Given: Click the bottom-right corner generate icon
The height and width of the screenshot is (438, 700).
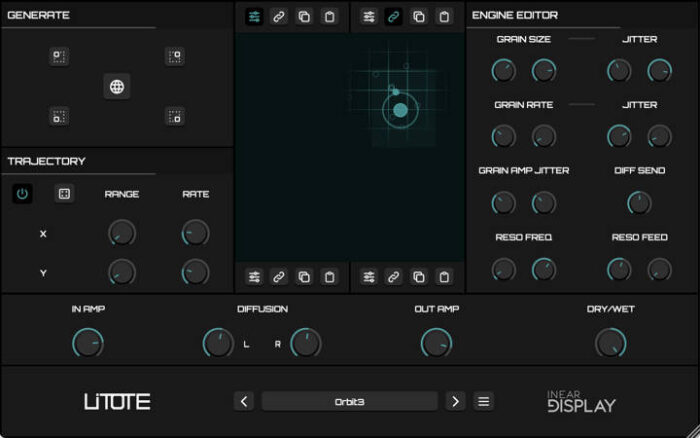Looking at the screenshot, I should (x=174, y=117).
